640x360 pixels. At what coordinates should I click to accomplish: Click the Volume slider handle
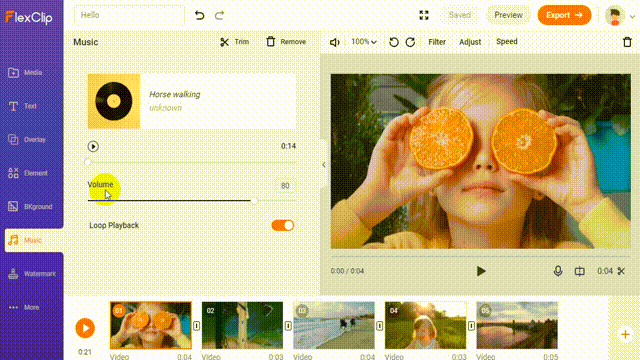(x=254, y=201)
